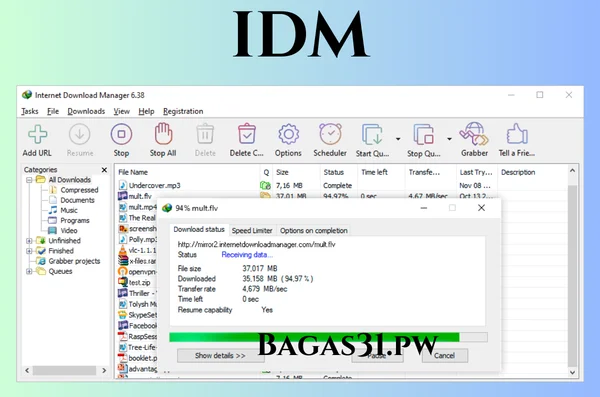Viewport: 600px width, 397px height.
Task: Sort by the Time left column header
Action: click(x=381, y=172)
